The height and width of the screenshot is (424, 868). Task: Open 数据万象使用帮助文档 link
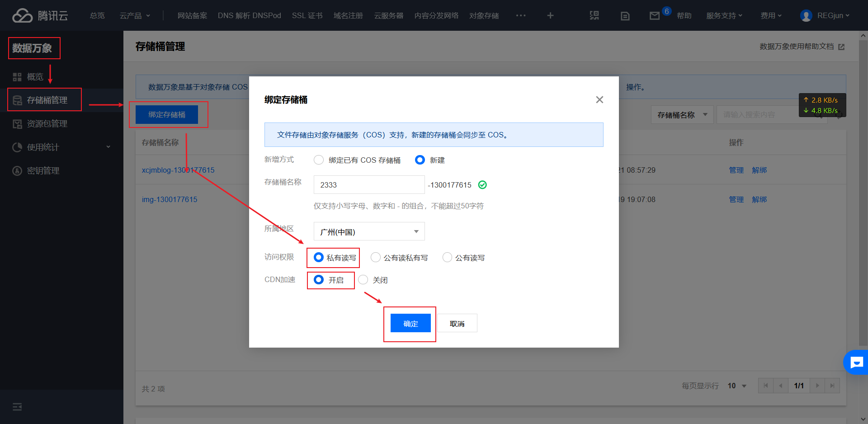coord(797,47)
